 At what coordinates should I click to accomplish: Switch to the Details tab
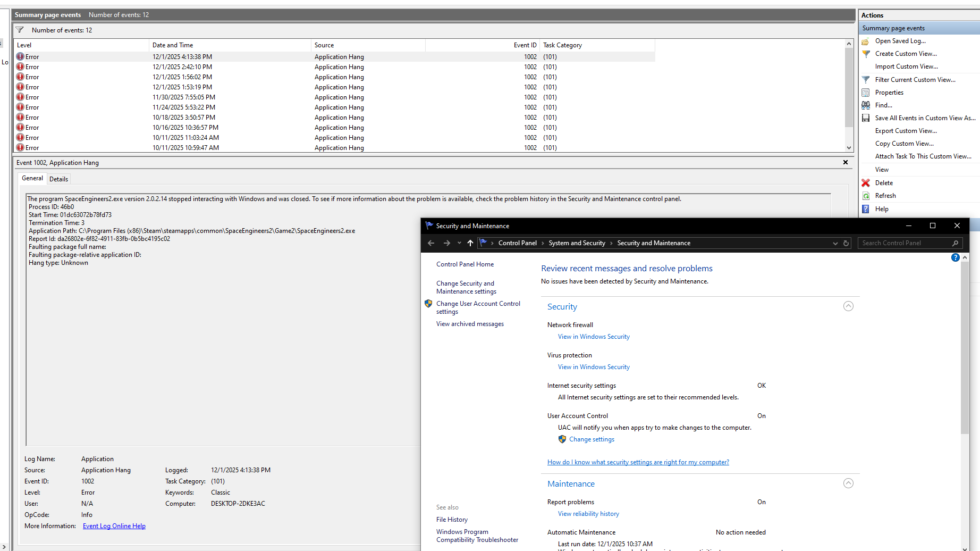coord(58,179)
